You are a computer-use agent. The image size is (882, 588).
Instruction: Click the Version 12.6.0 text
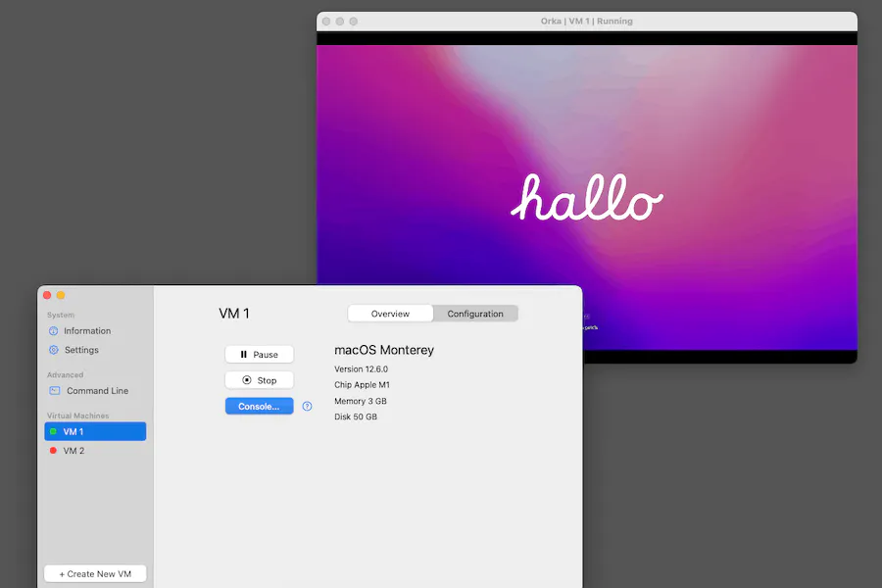pos(361,369)
